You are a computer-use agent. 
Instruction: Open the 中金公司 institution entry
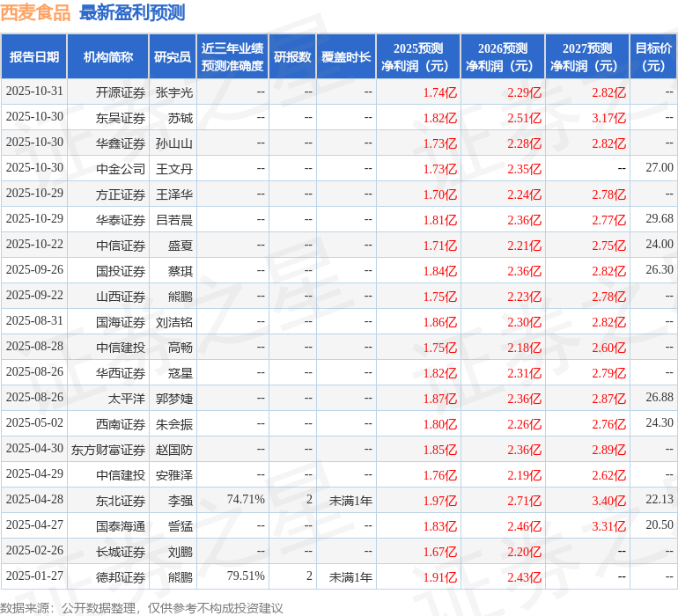pyautogui.click(x=121, y=168)
